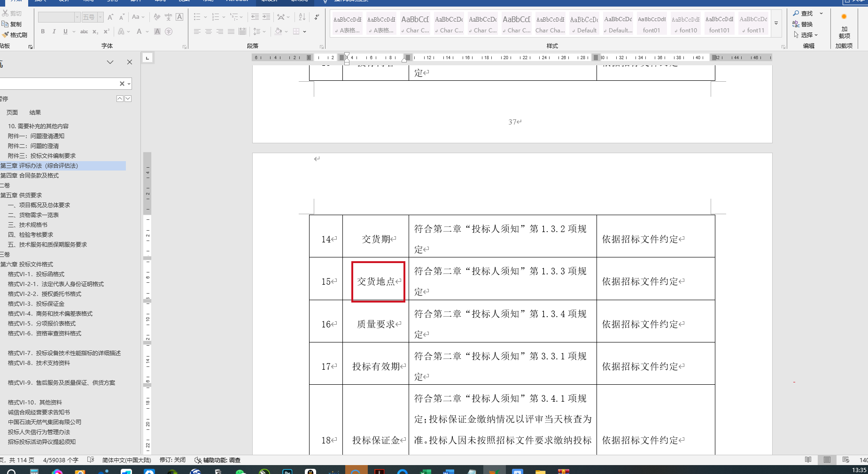Toggle underline formatting
This screenshot has width=868, height=474.
[x=65, y=31]
